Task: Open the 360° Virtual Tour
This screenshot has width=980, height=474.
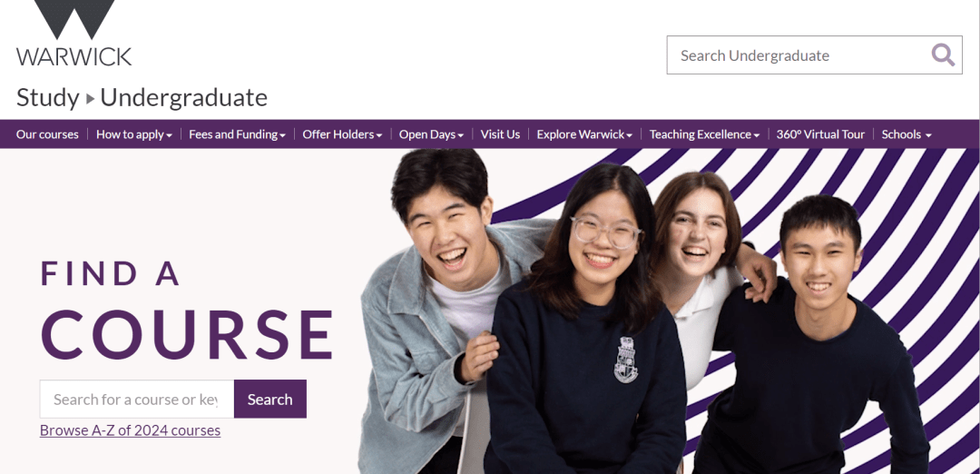Action: coord(820,134)
